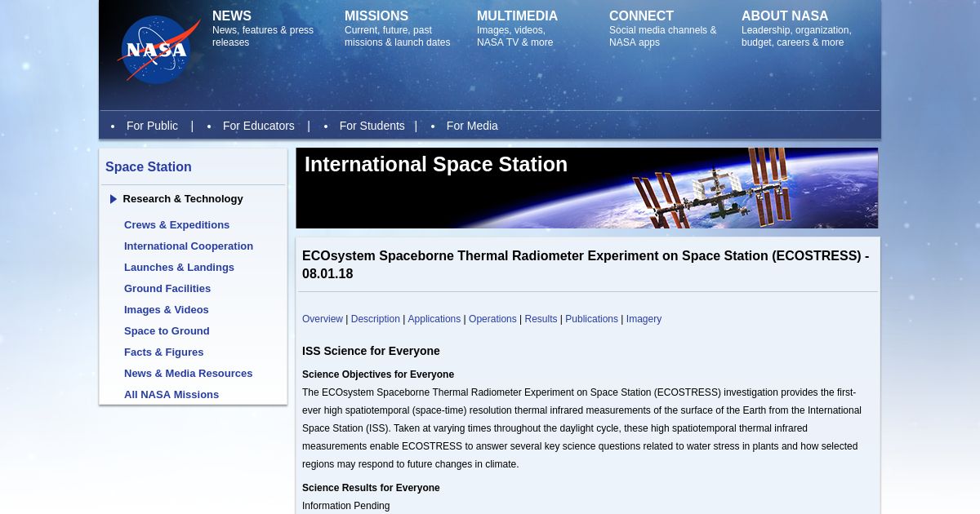Screen dimensions: 980x514
Task: Jump to the Applications section
Action: pos(434,319)
